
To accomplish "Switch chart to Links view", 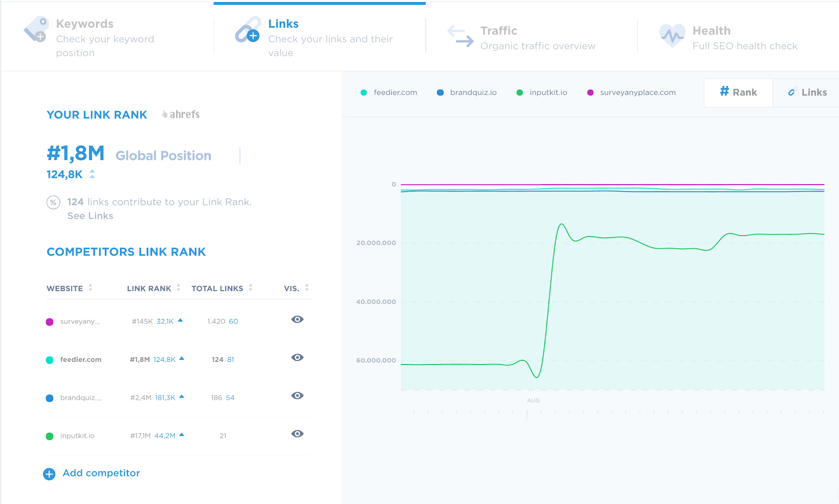I will [x=806, y=92].
